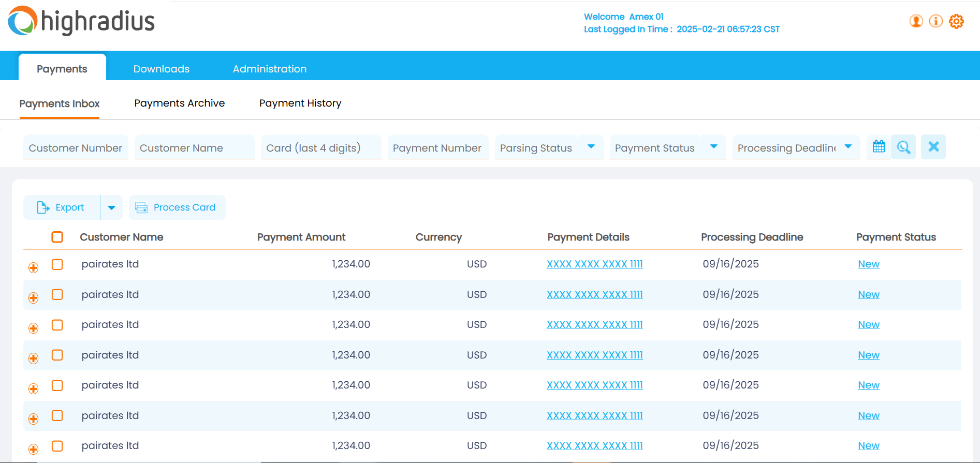
Task: Open the Payments Archive sub-tab
Action: [x=179, y=103]
